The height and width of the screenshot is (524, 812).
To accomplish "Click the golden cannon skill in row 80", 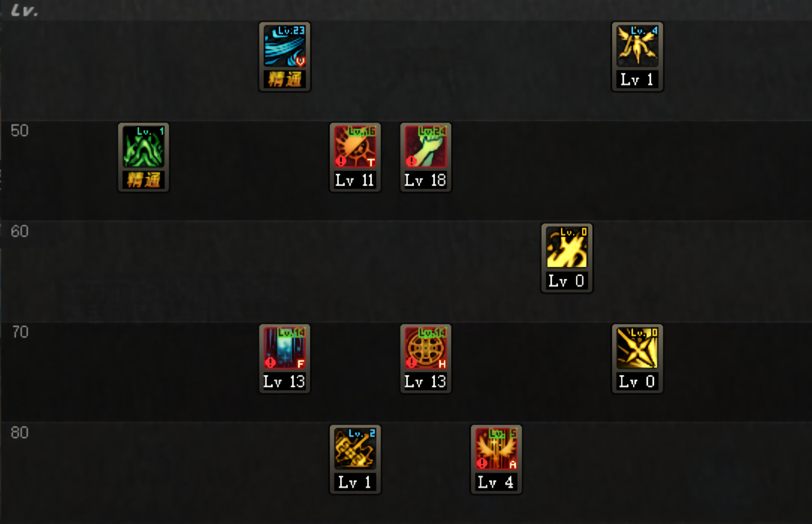I will tap(355, 449).
